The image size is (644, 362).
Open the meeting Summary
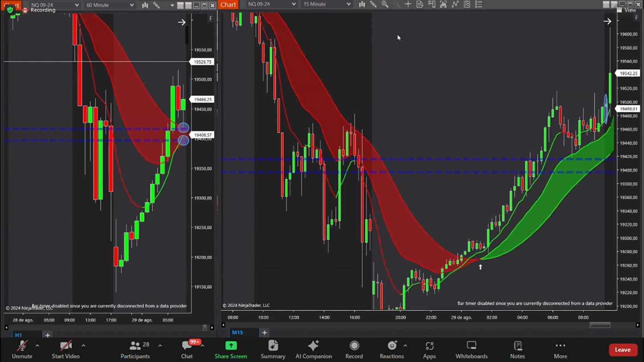pos(273,350)
